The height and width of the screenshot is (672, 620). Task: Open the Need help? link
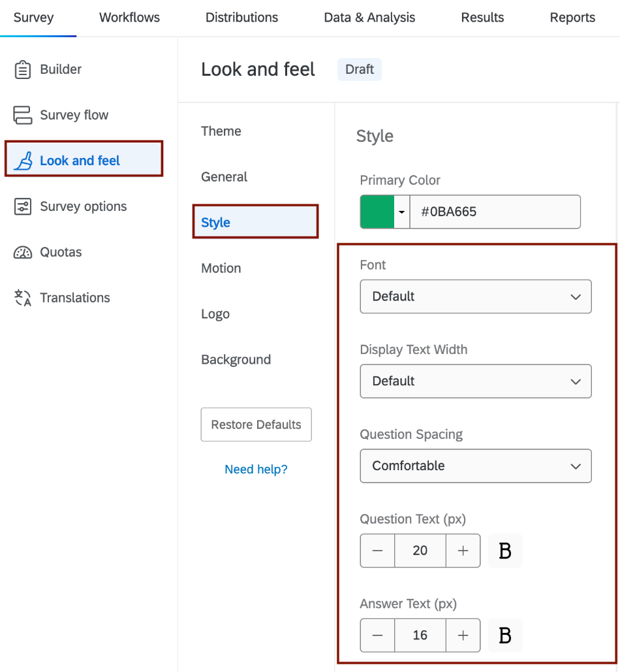click(256, 469)
